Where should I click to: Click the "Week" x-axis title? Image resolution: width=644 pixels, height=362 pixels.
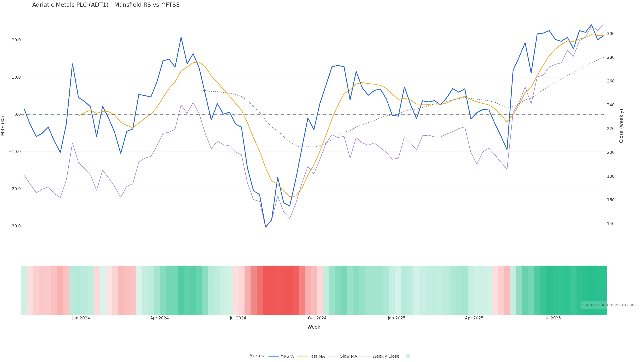coord(313,327)
